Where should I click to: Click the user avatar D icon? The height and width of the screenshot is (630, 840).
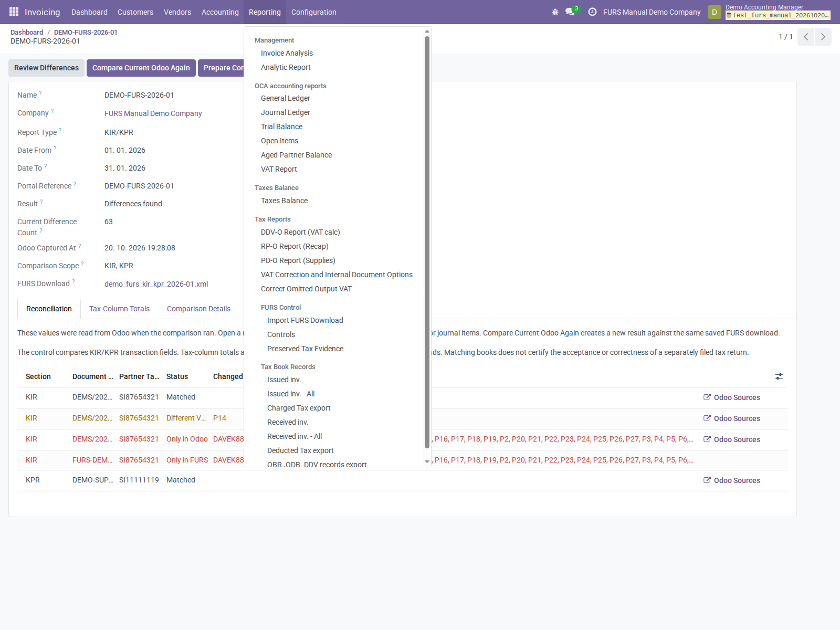pos(714,12)
